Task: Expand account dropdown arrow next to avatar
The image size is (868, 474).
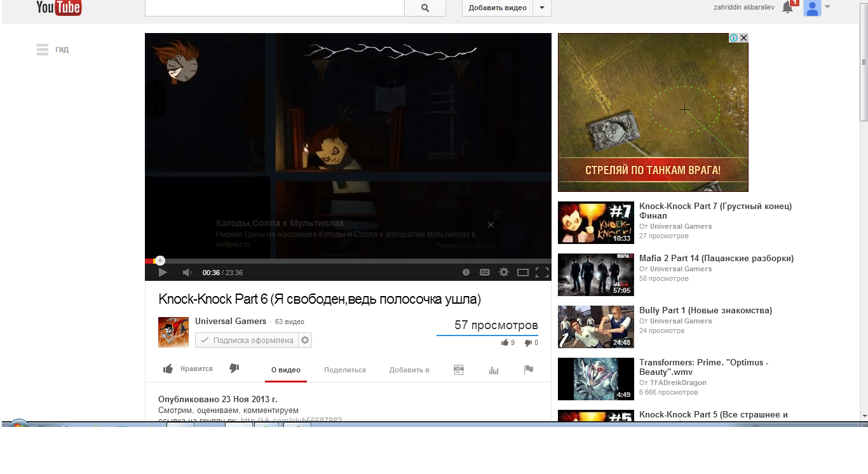Action: pyautogui.click(x=827, y=7)
